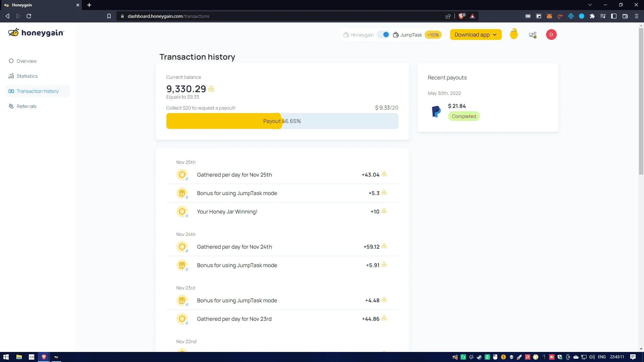644x362 pixels.
Task: Click the honeygain logo
Action: 36,33
